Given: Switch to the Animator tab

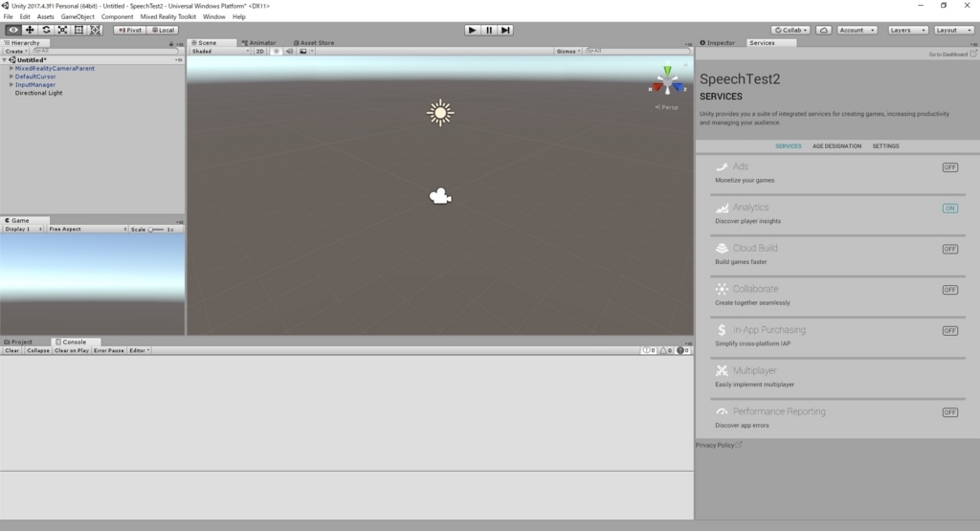Looking at the screenshot, I should 258,43.
